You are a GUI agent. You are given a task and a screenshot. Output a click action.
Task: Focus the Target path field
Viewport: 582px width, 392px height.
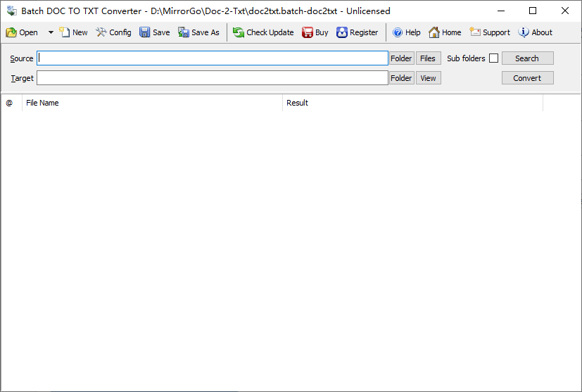[213, 78]
